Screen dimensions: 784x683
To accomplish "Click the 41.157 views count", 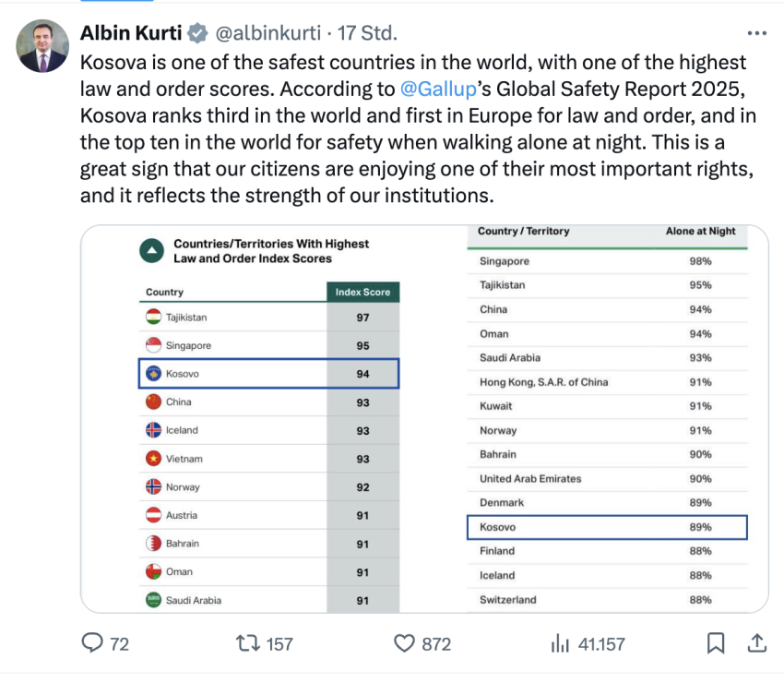I will coord(601,643).
